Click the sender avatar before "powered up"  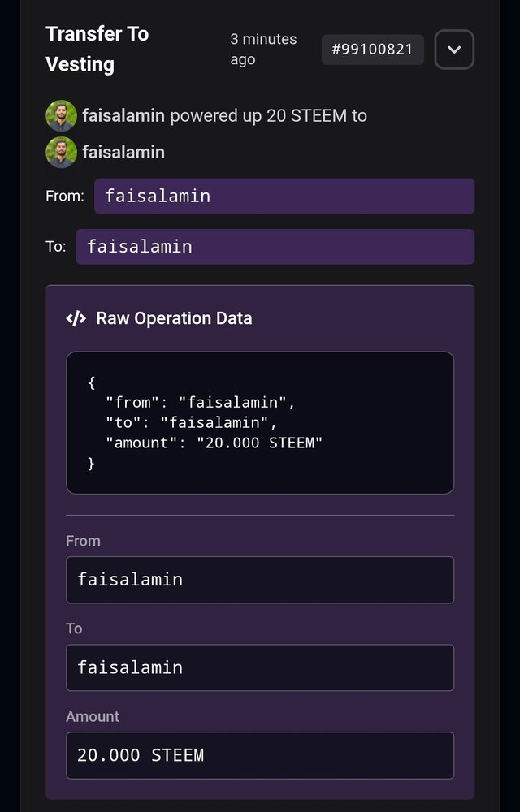[x=61, y=116]
